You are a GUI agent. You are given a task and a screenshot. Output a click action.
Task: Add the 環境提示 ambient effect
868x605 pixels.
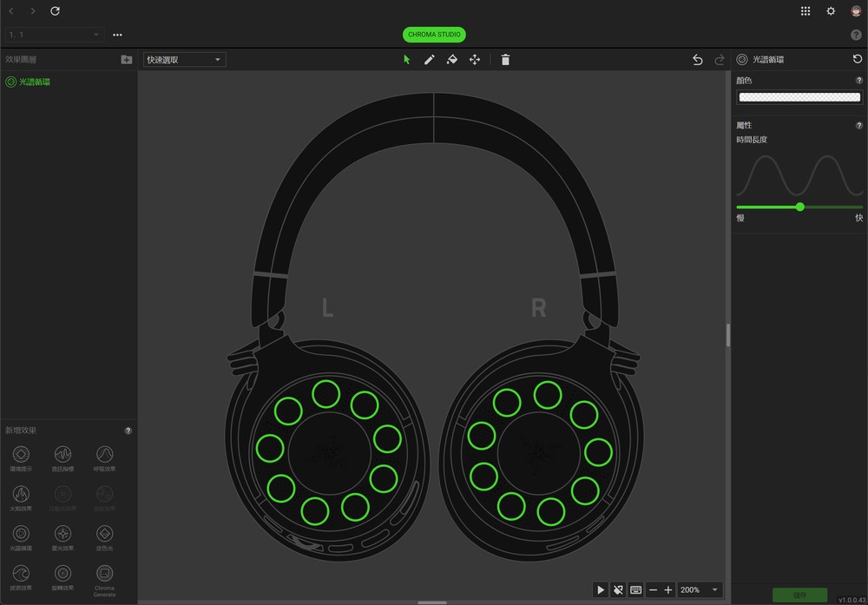[x=21, y=458]
